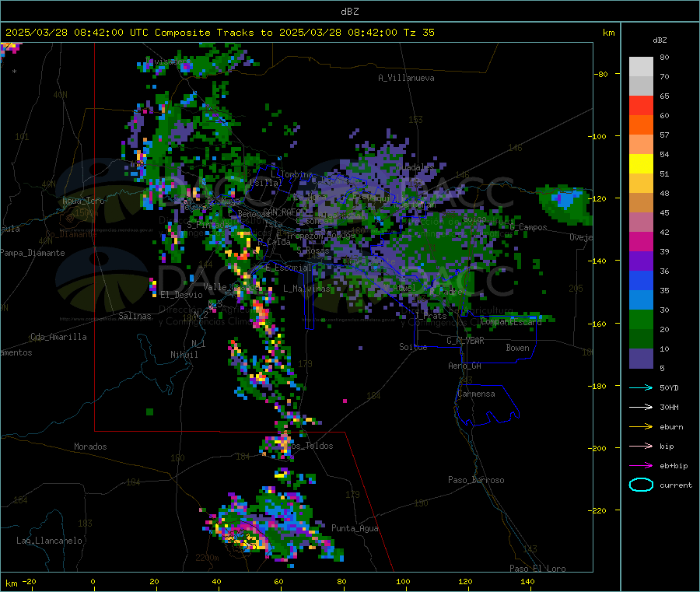Click the G_ALVEAR map label
The height and width of the screenshot is (592, 700).
[465, 341]
